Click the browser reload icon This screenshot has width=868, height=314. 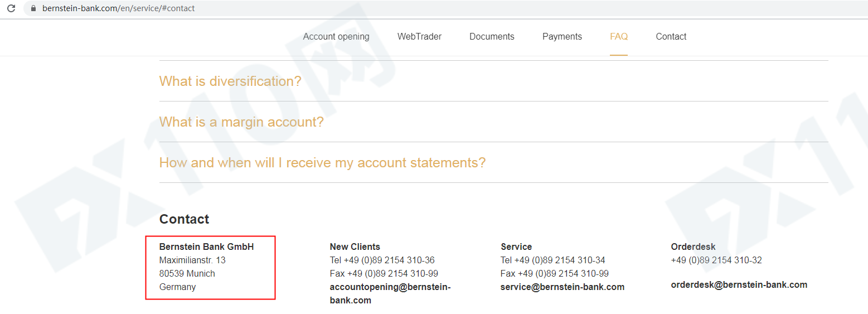(x=11, y=8)
